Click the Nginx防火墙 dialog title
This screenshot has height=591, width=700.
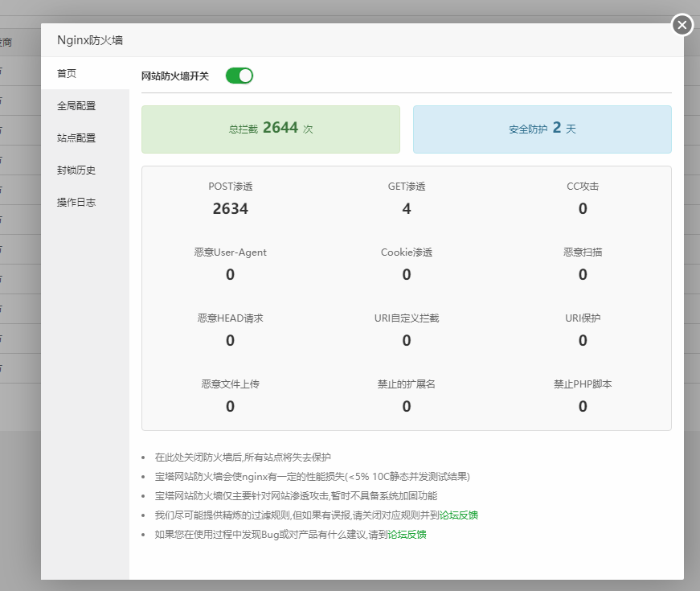90,40
